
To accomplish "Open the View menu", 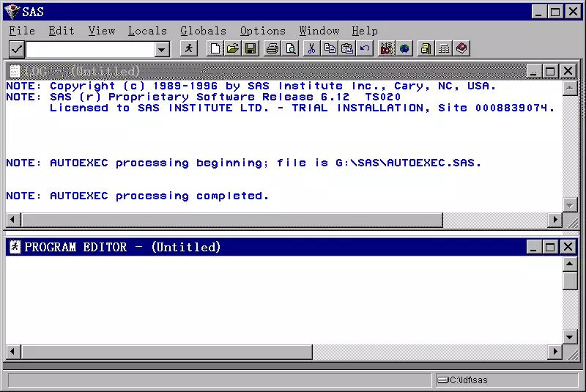I will pyautogui.click(x=102, y=31).
